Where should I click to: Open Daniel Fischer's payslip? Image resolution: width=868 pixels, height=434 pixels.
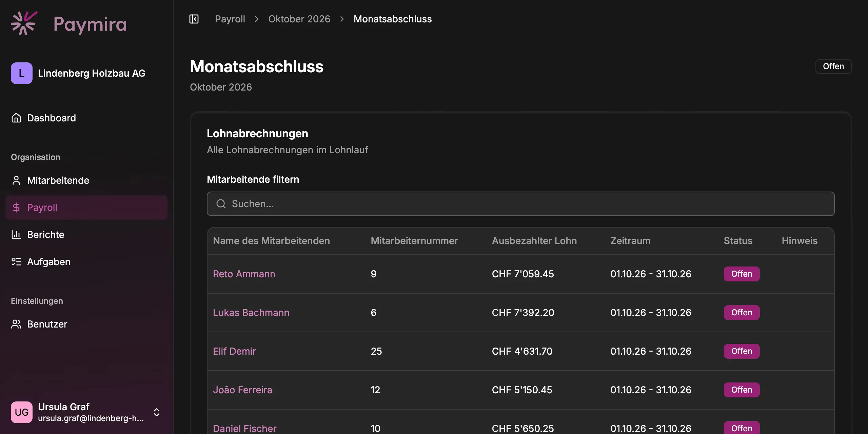tap(244, 428)
